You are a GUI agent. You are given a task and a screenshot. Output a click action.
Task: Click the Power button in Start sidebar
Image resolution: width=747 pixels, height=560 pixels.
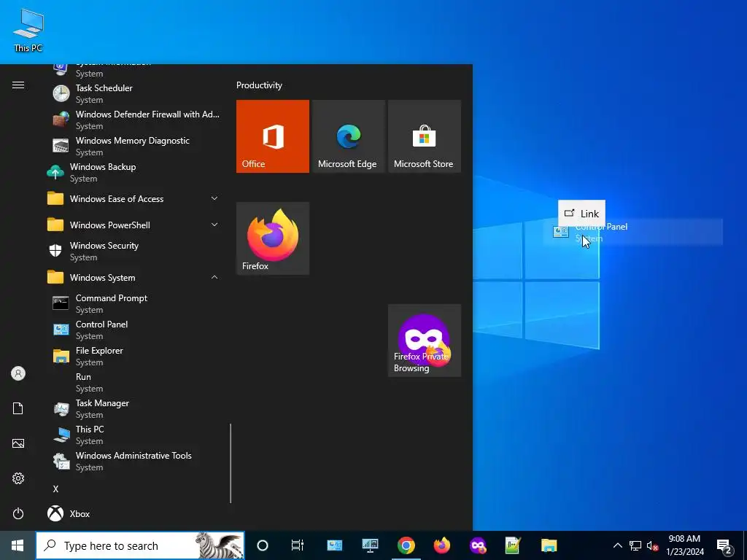point(18,513)
